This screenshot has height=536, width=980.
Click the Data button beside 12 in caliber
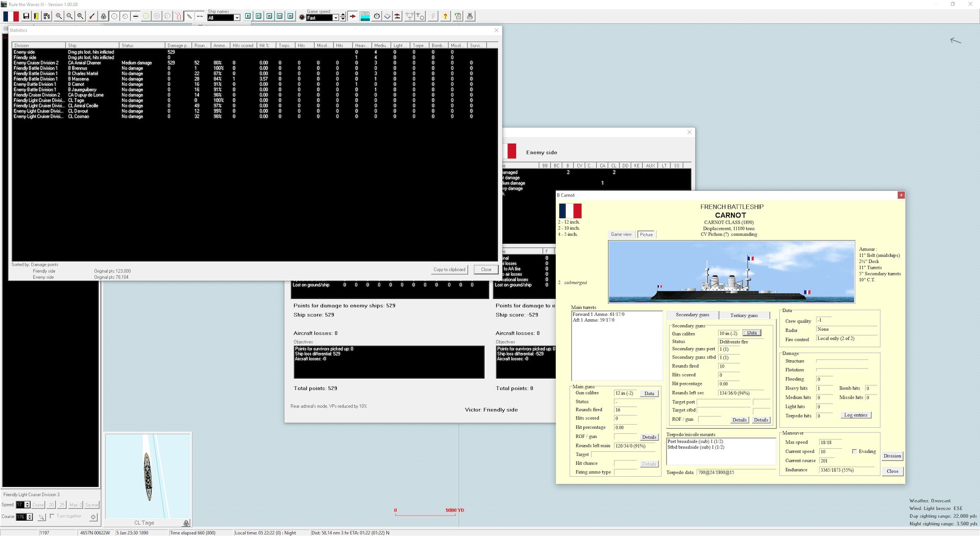point(649,394)
